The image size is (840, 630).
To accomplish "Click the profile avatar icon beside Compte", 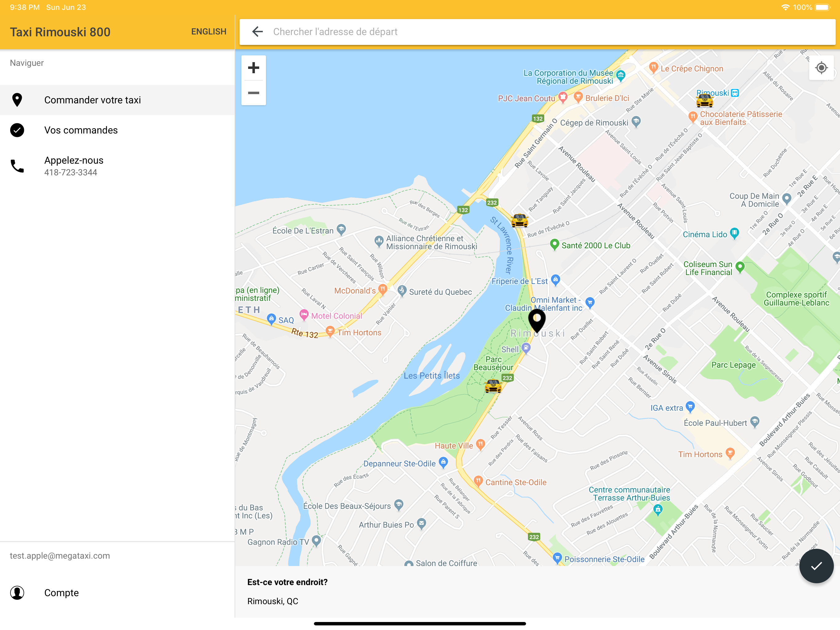I will tap(17, 592).
